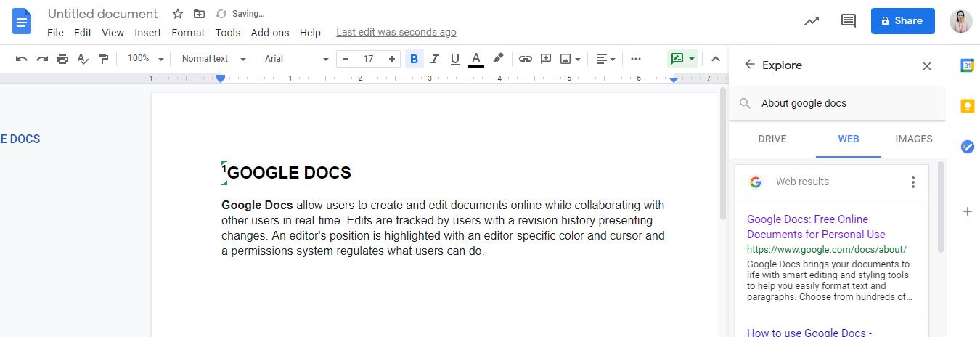This screenshot has width=980, height=337.
Task: Move document to folder icon
Action: point(199,14)
